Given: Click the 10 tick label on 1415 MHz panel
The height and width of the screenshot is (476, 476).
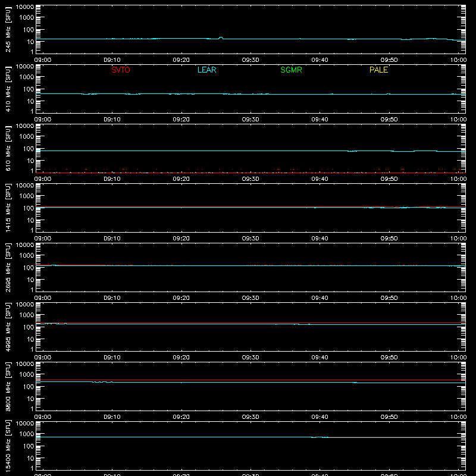Looking at the screenshot, I should click(31, 220).
